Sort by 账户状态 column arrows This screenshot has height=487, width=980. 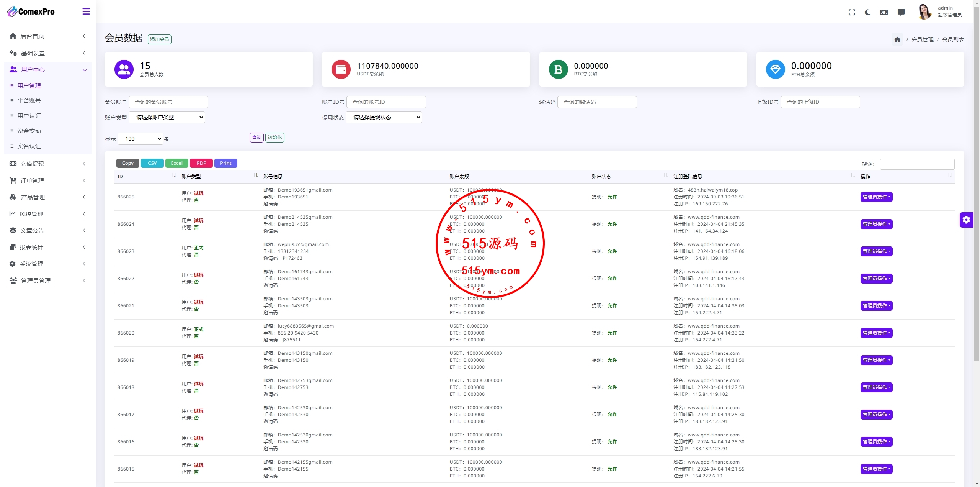pos(665,175)
